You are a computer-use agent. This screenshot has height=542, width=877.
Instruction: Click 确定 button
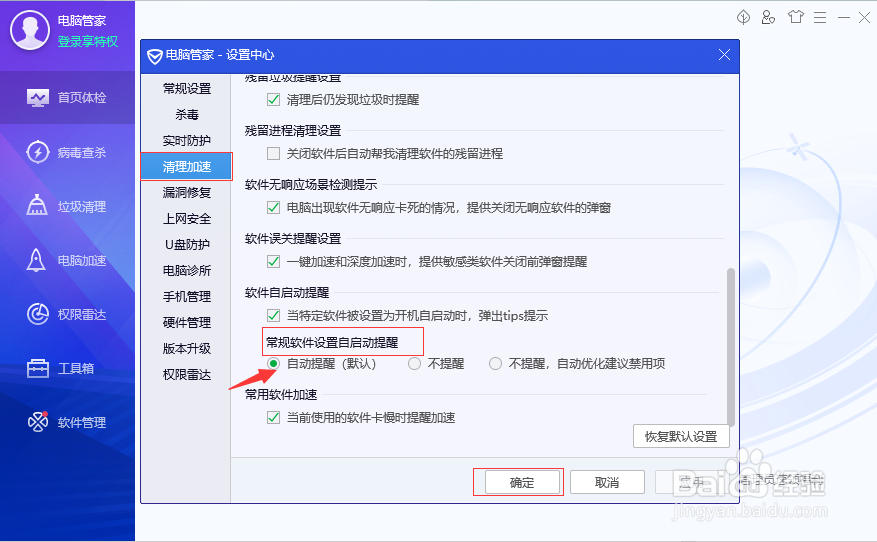[522, 482]
